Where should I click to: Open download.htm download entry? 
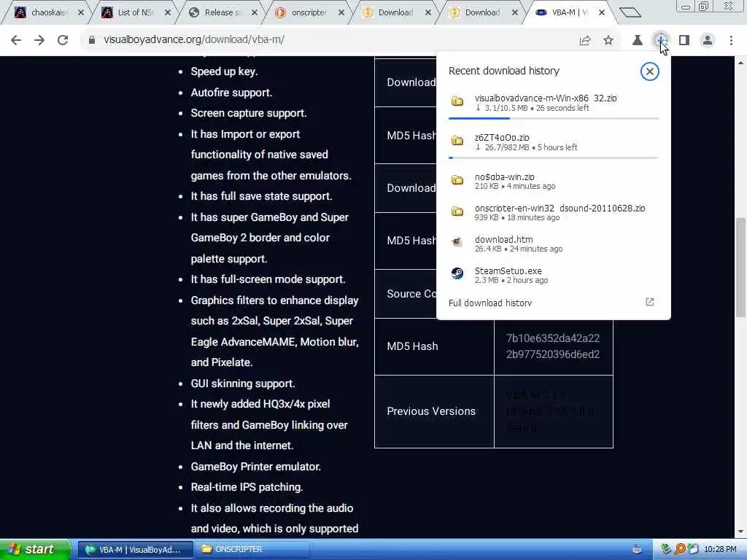click(554, 244)
